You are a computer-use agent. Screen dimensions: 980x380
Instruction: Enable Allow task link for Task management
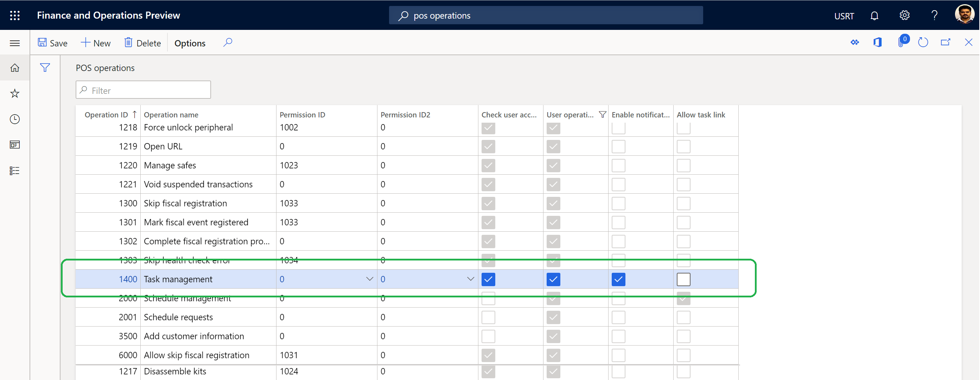pos(684,279)
